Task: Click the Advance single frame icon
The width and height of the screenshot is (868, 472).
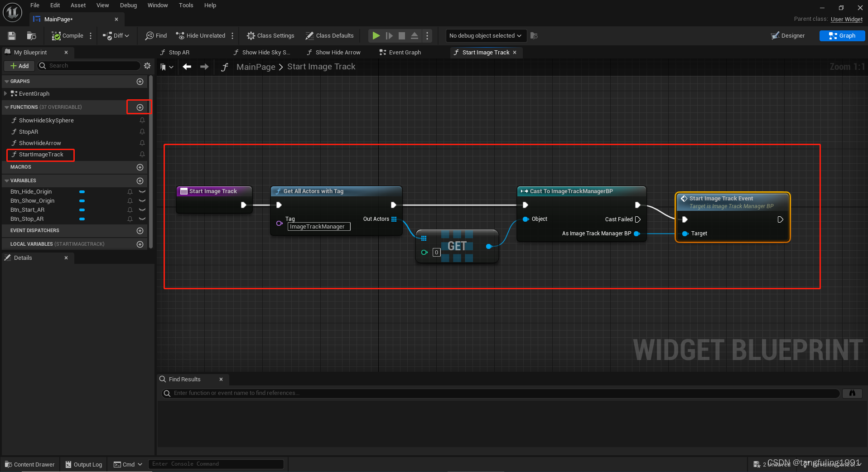Action: click(x=389, y=36)
